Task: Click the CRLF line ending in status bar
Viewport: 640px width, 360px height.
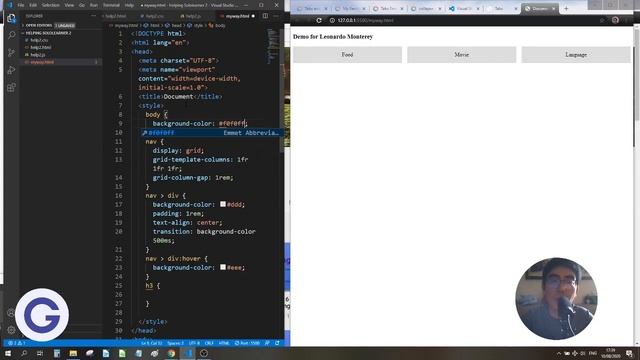Action: 209,343
